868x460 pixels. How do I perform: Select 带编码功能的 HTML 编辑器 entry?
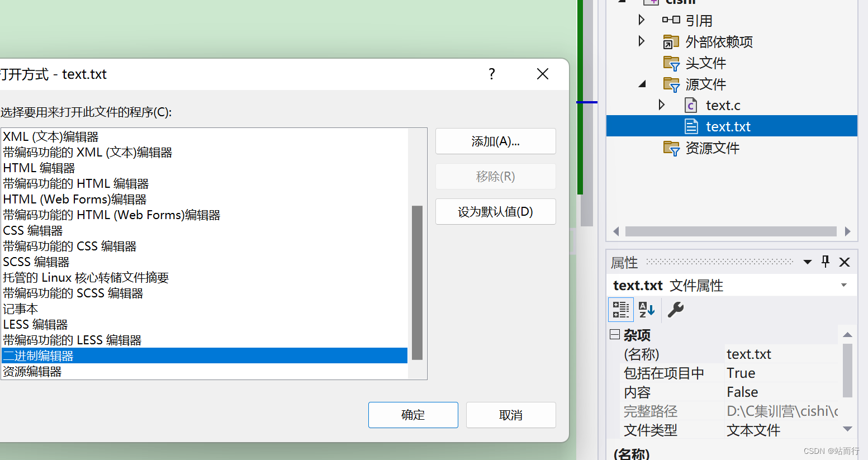[x=205, y=183]
